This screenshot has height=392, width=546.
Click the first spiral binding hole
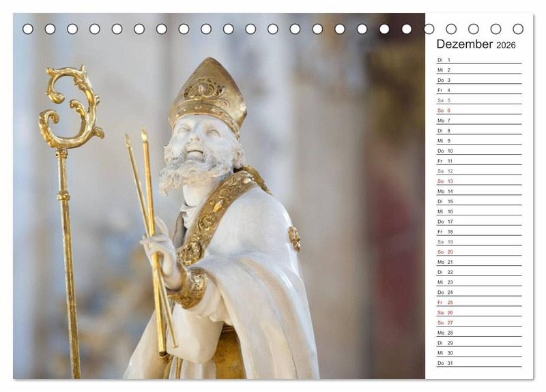[28, 29]
